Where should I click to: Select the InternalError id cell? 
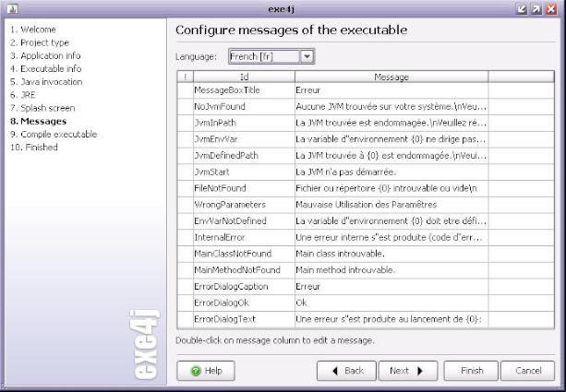point(244,237)
